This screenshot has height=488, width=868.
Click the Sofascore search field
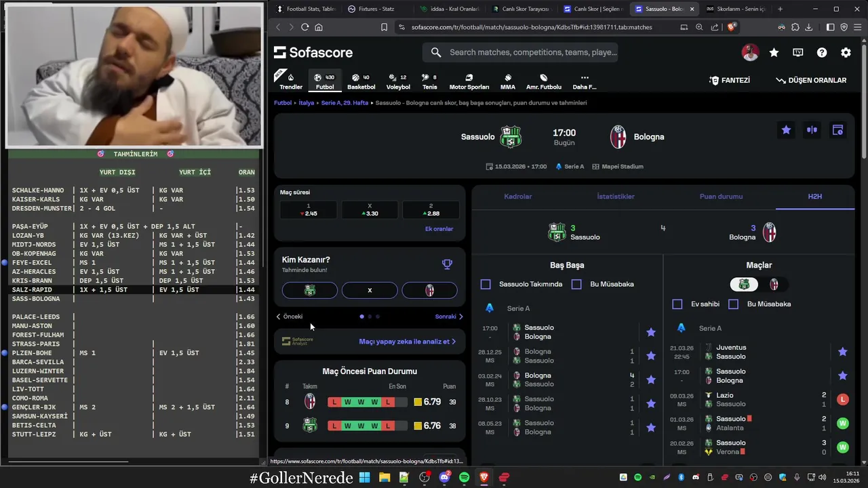tap(520, 52)
